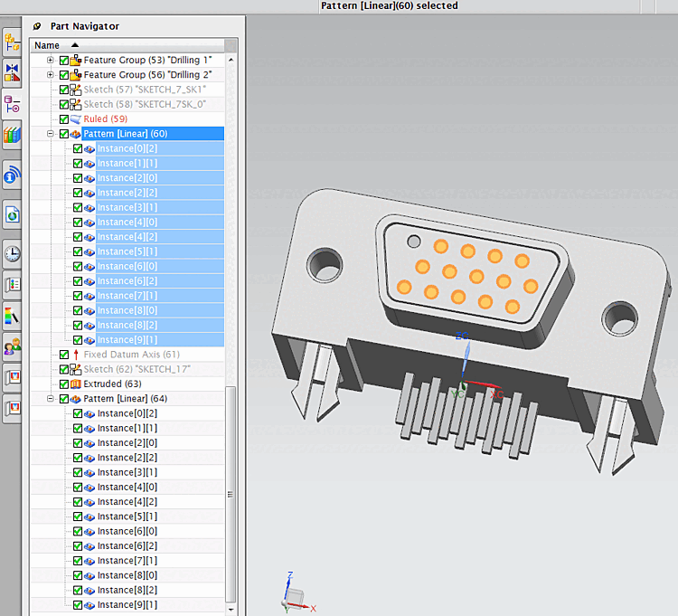Open the System Materials rainbow icon
Image resolution: width=678 pixels, height=616 pixels.
[x=12, y=316]
